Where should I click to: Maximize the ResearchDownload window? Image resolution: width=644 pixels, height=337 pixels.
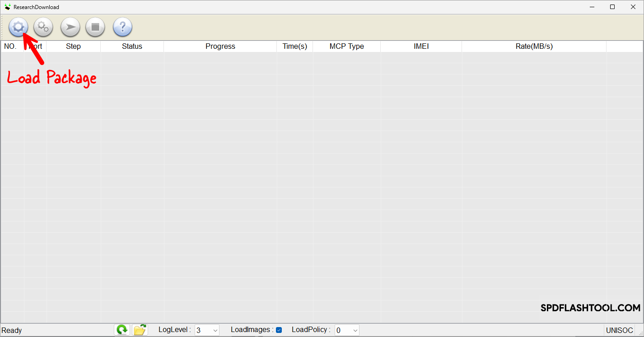click(x=612, y=7)
